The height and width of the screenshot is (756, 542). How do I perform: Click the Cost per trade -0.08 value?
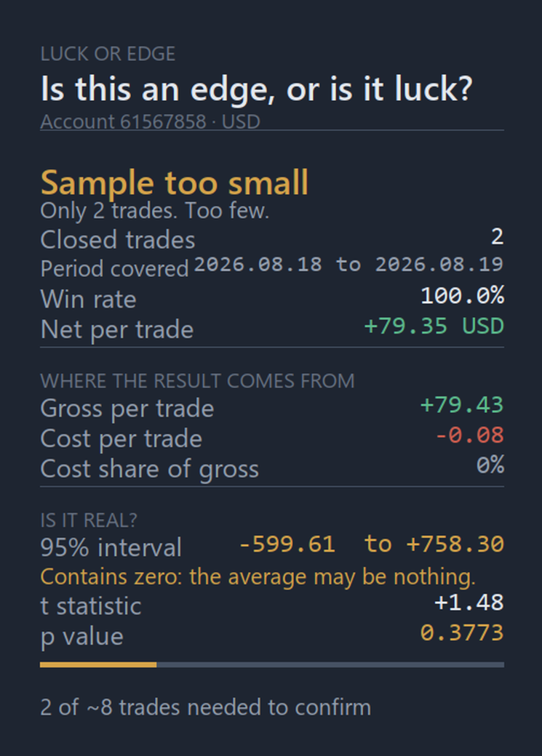tap(469, 435)
